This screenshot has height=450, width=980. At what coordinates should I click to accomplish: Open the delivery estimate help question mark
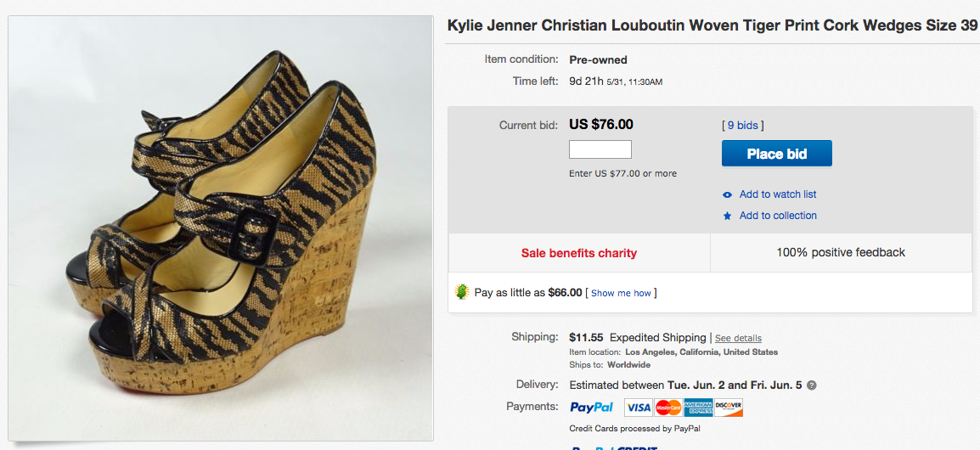pos(812,385)
